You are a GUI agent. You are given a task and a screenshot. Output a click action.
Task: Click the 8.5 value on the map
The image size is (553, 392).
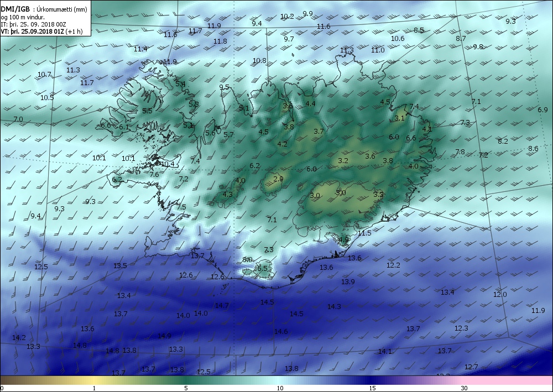click(419, 30)
